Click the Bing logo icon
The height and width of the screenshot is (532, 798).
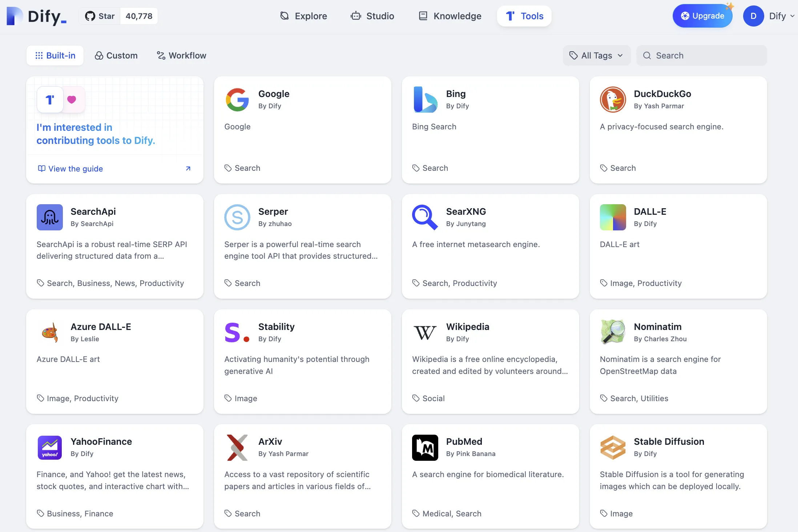[x=425, y=100]
